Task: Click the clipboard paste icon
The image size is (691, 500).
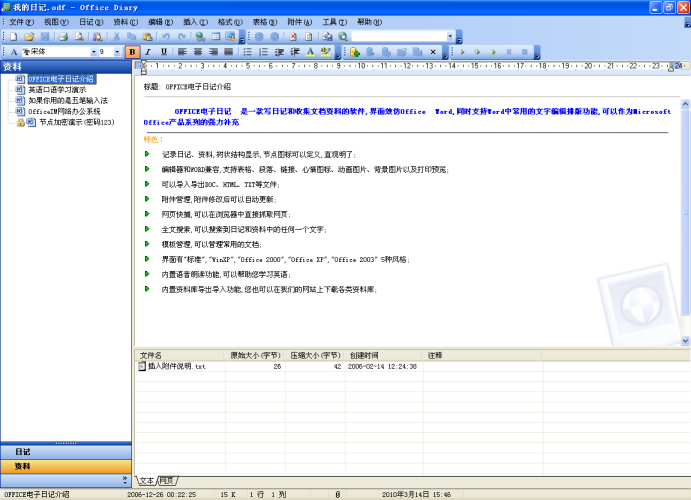Action: coord(148,37)
